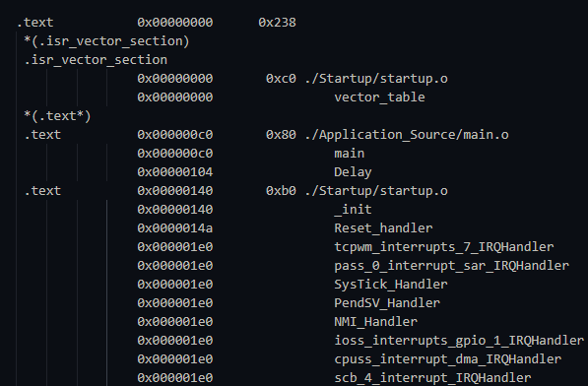588x386 pixels.
Task: Click the .isr_vector_section label
Action: click(x=96, y=60)
